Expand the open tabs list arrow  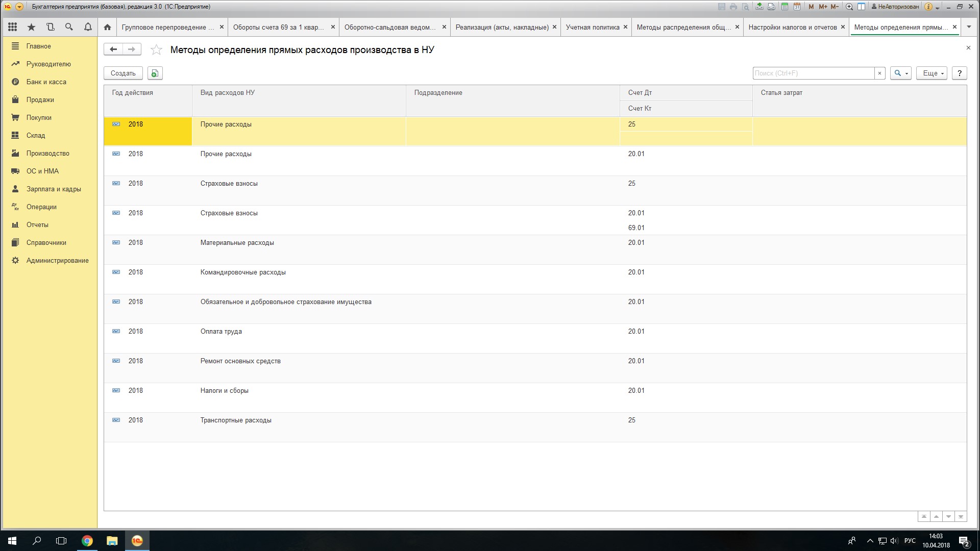(x=968, y=27)
